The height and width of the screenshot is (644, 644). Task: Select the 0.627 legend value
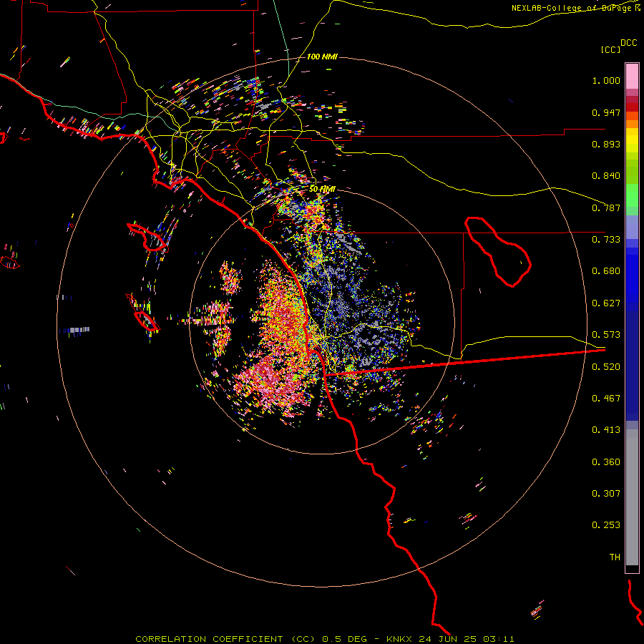[606, 303]
